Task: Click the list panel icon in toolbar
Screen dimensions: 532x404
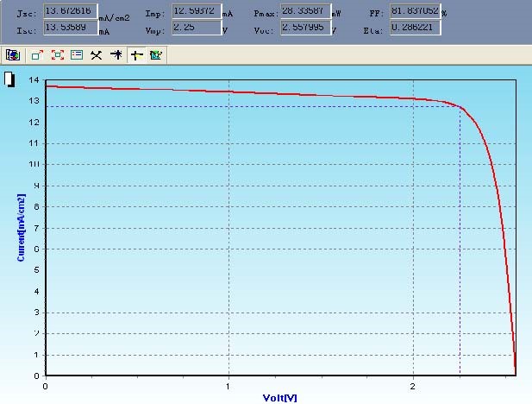Action: coord(77,54)
